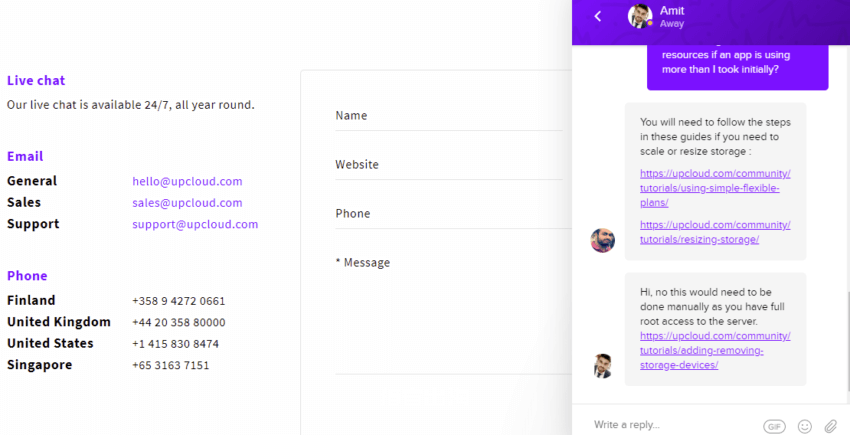This screenshot has width=850, height=435.
Task: Click the agent avatar beside the storage-devices message
Action: [x=602, y=366]
